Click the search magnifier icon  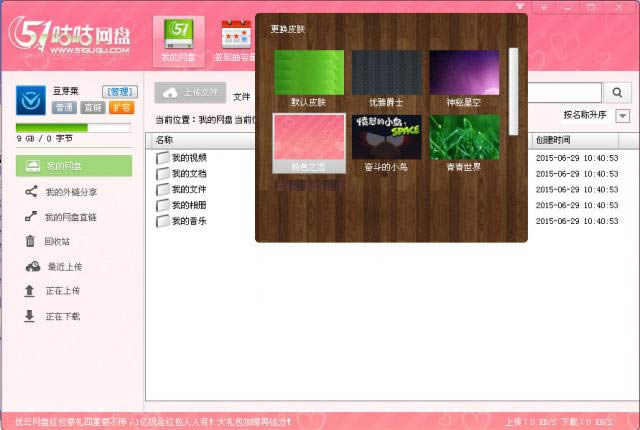pos(617,92)
